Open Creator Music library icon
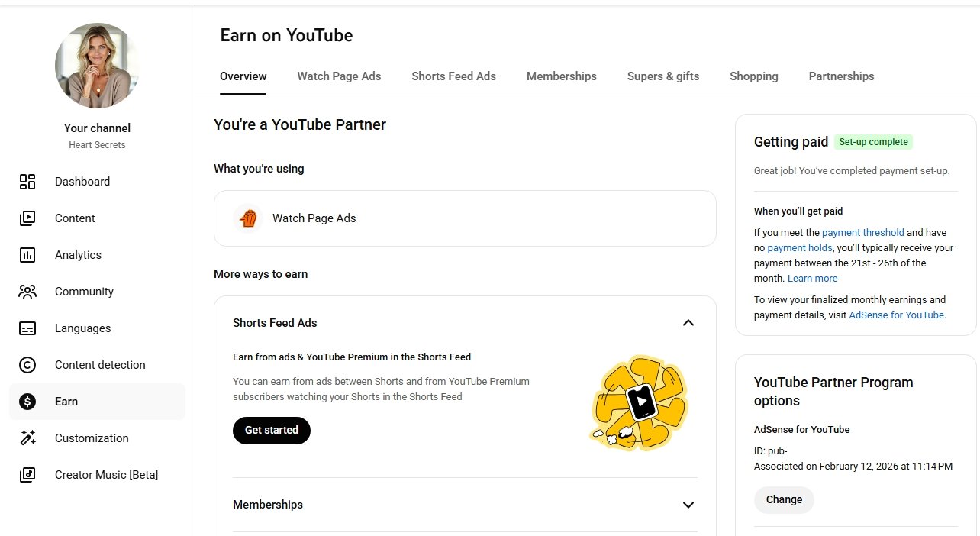980x536 pixels. [27, 475]
